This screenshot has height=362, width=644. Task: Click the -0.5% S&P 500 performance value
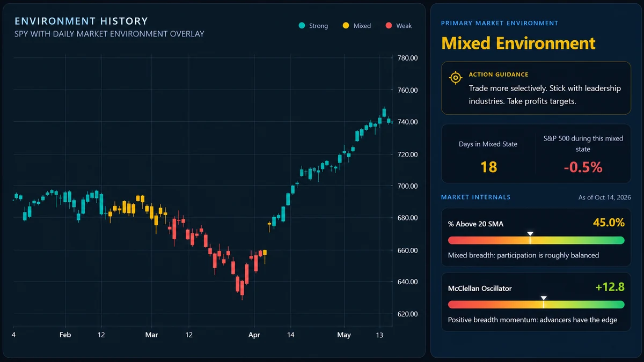[x=583, y=167]
